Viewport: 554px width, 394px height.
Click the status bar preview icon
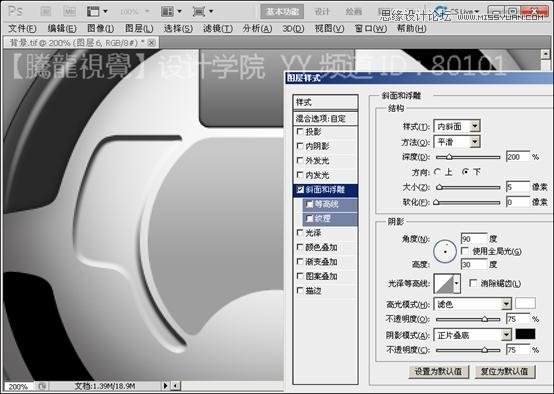(x=42, y=386)
